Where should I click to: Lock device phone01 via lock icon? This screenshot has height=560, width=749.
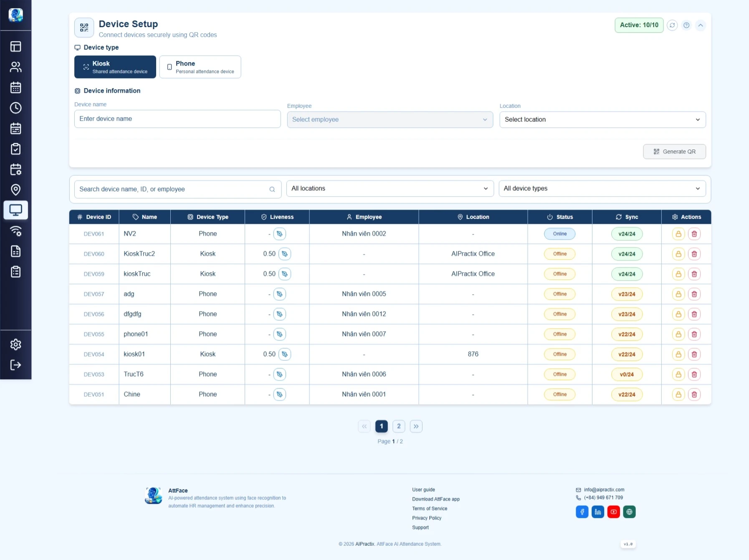point(678,334)
